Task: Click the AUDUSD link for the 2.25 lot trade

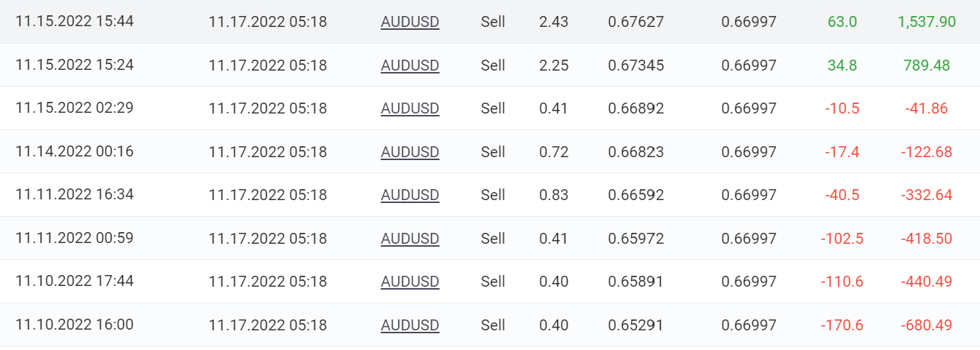Action: (409, 65)
